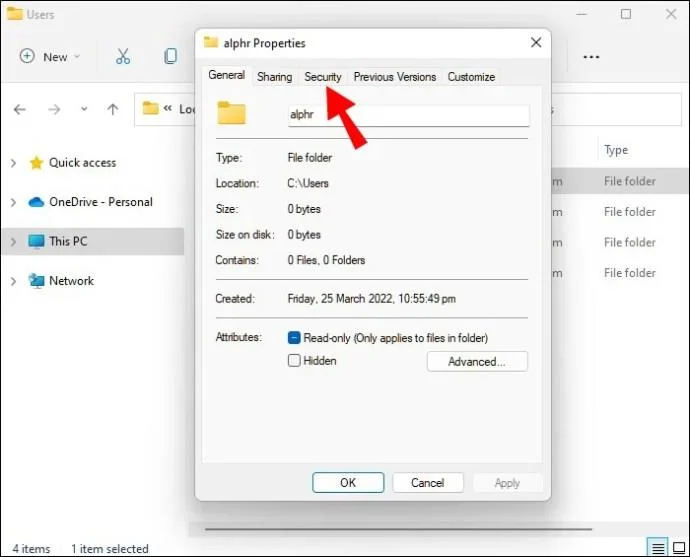Click the C:\Users location text
Screen dimensions: 690x557
[308, 183]
